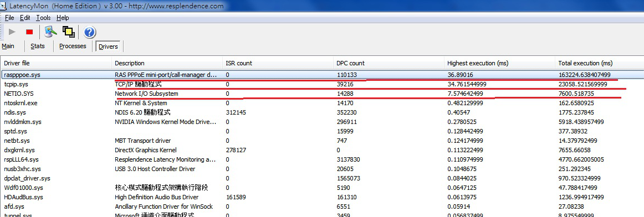Screen dimensions: 644x217
Task: Click total execution value 5918.438957499
Action: pos(581,122)
